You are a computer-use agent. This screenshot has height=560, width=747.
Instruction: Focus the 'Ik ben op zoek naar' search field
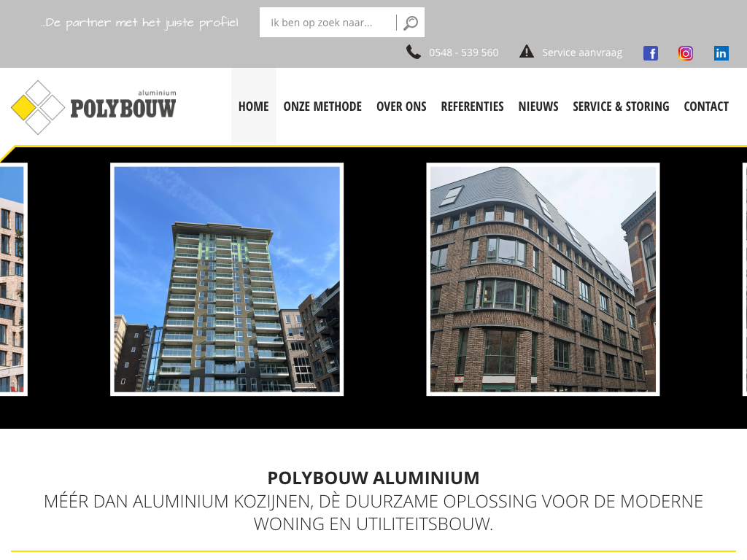pos(328,23)
